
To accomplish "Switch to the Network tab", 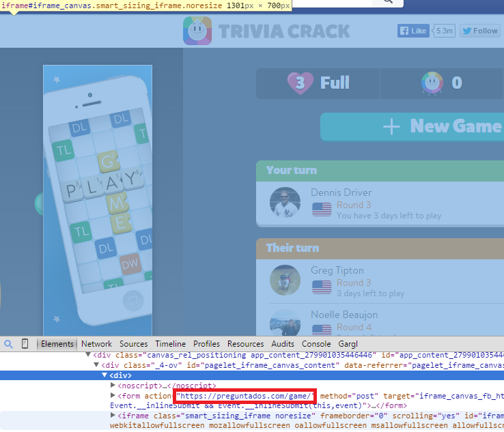I will click(96, 344).
